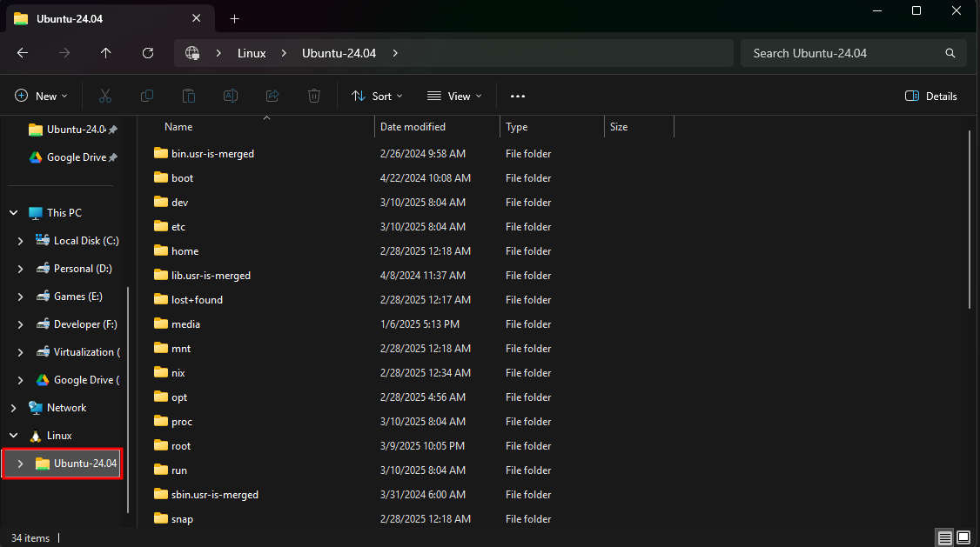Screen dimensions: 980x547
Task: Open a new tab with plus
Action: [234, 19]
